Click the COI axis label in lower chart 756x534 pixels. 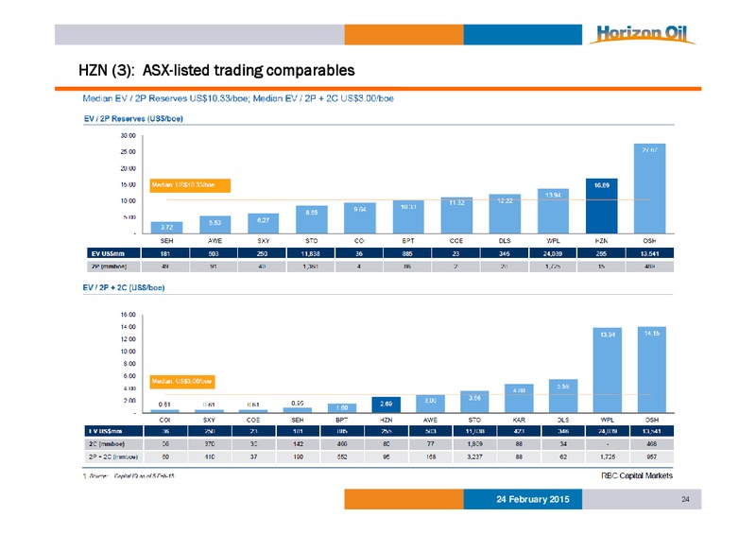(164, 421)
